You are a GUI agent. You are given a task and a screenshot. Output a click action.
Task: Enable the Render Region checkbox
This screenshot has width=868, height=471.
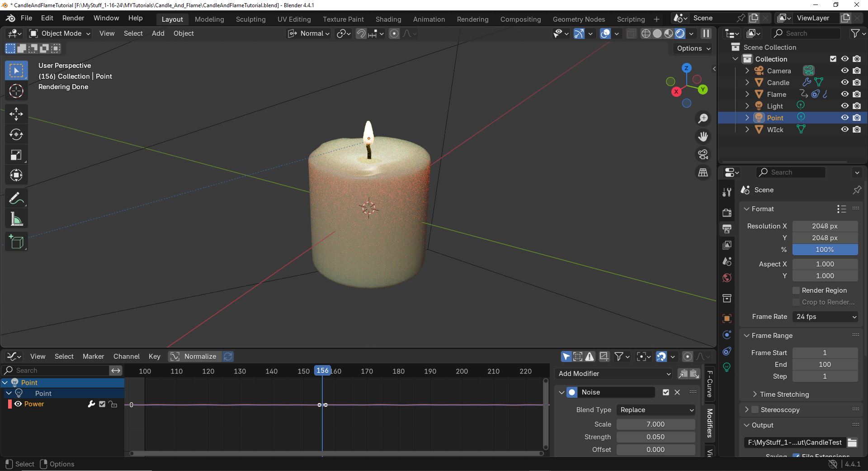[796, 290]
